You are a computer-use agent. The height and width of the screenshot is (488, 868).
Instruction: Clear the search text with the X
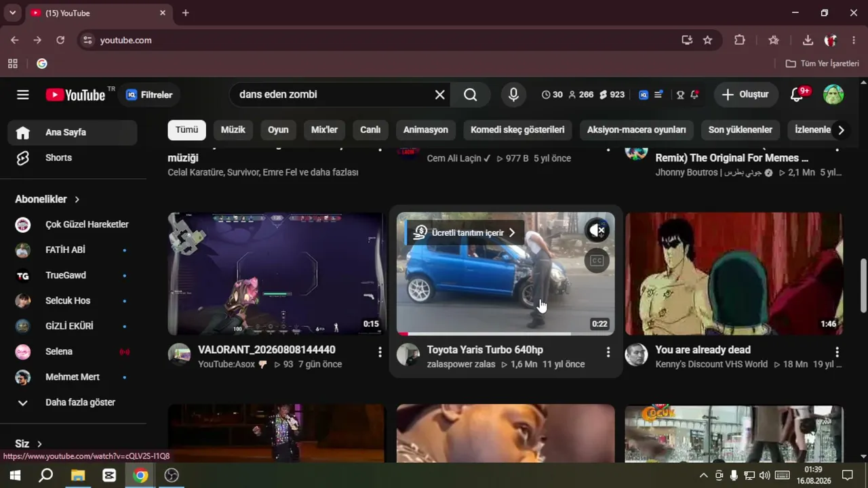440,95
